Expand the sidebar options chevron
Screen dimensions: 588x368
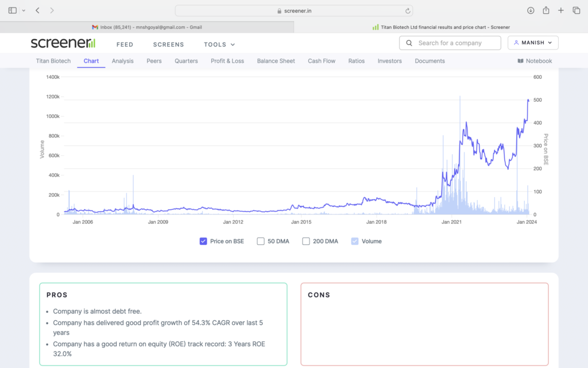[x=24, y=10]
